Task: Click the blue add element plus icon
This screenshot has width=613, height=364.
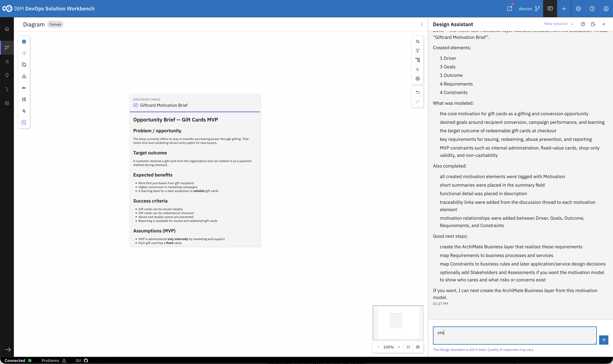Action: pos(24,42)
